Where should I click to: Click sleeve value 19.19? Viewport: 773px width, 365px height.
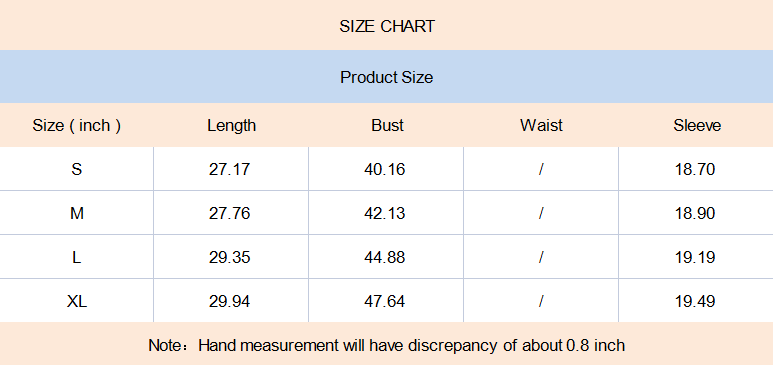(x=695, y=257)
